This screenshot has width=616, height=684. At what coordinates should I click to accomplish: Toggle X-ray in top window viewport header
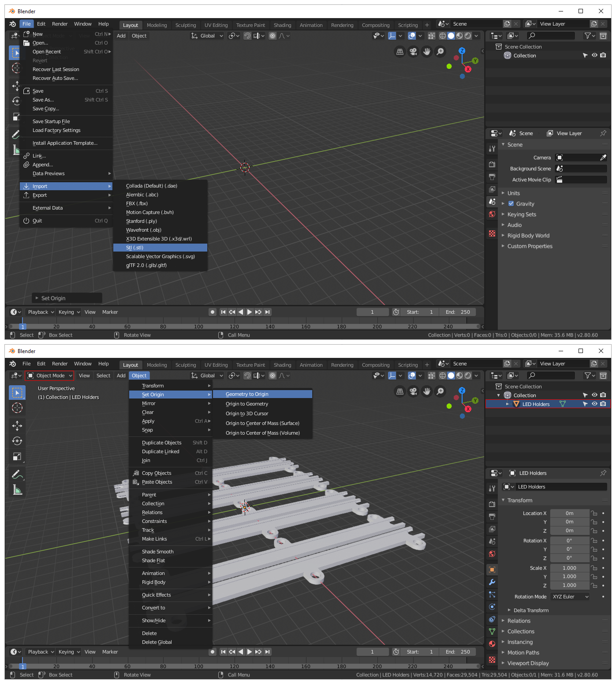point(432,36)
